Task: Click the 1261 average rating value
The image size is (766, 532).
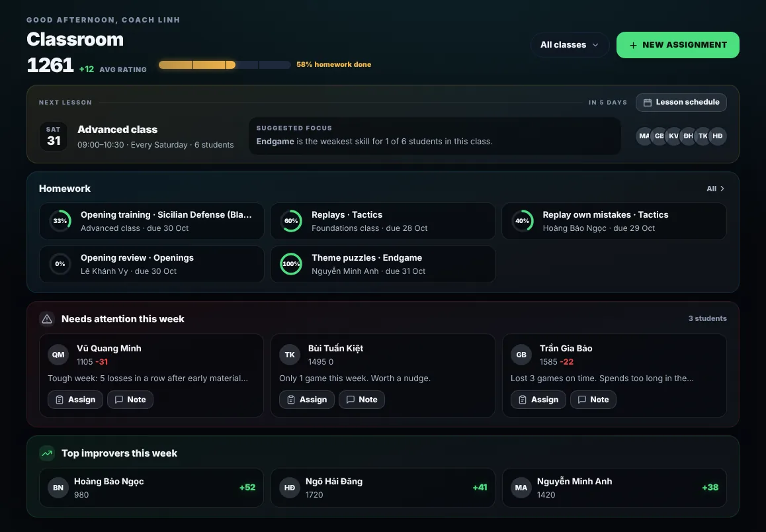Action: (50, 66)
